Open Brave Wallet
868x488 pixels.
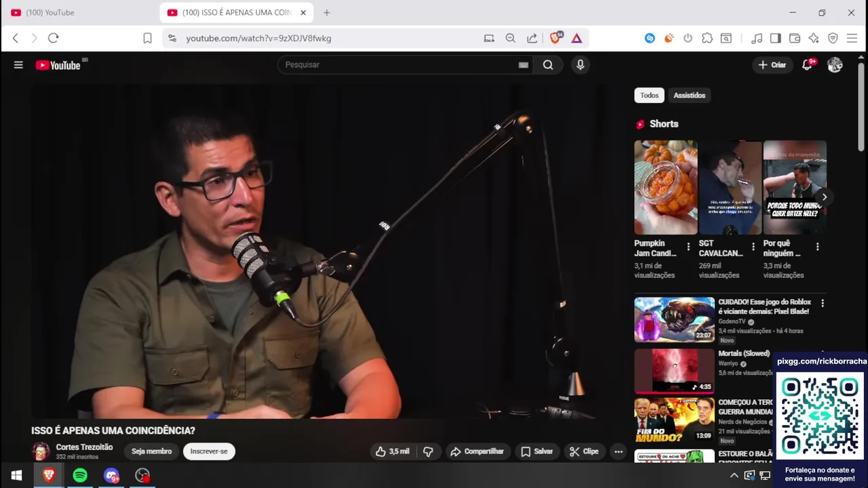tap(795, 38)
